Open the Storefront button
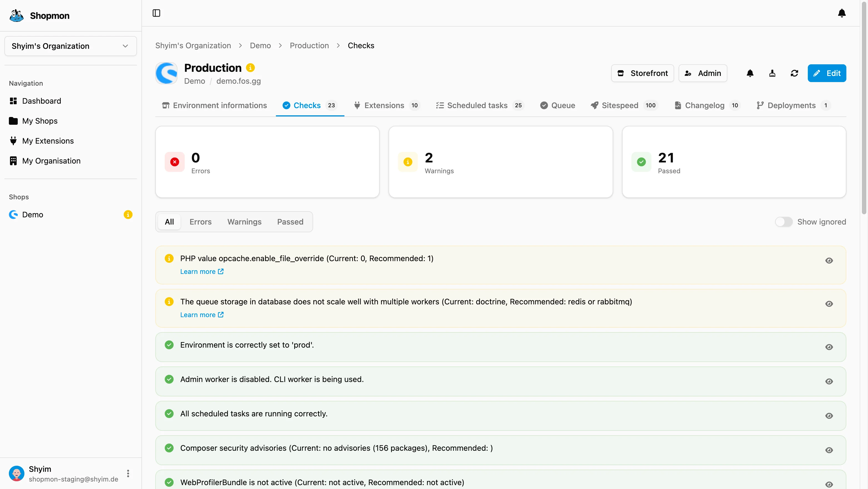 (642, 73)
